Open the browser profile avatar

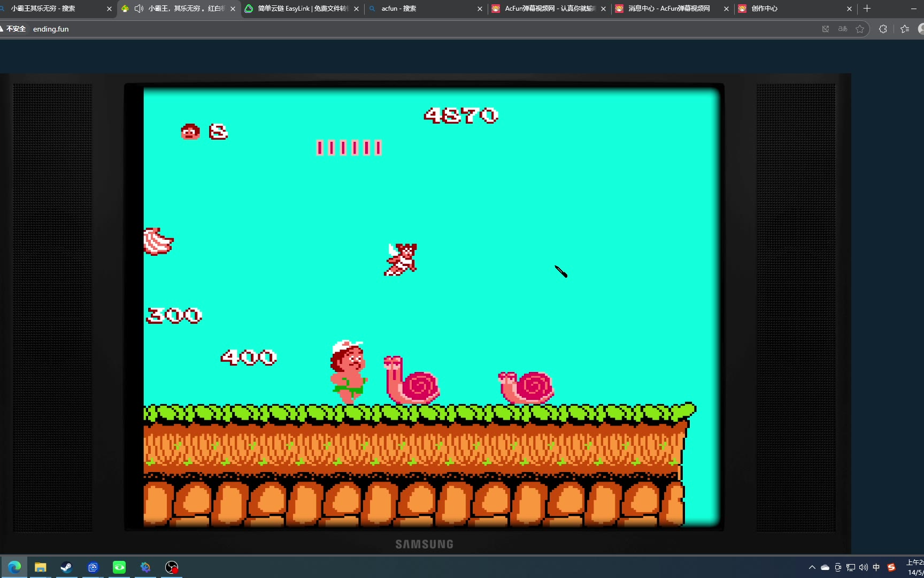921,29
